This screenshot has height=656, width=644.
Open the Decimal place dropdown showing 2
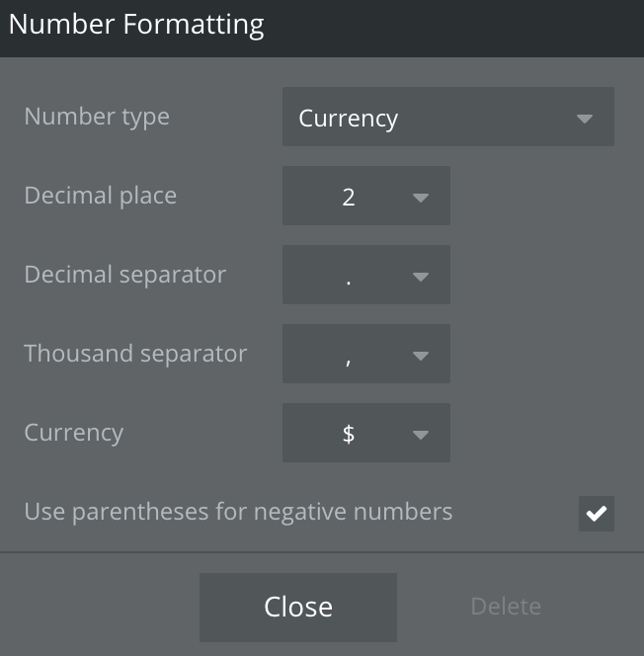point(366,196)
